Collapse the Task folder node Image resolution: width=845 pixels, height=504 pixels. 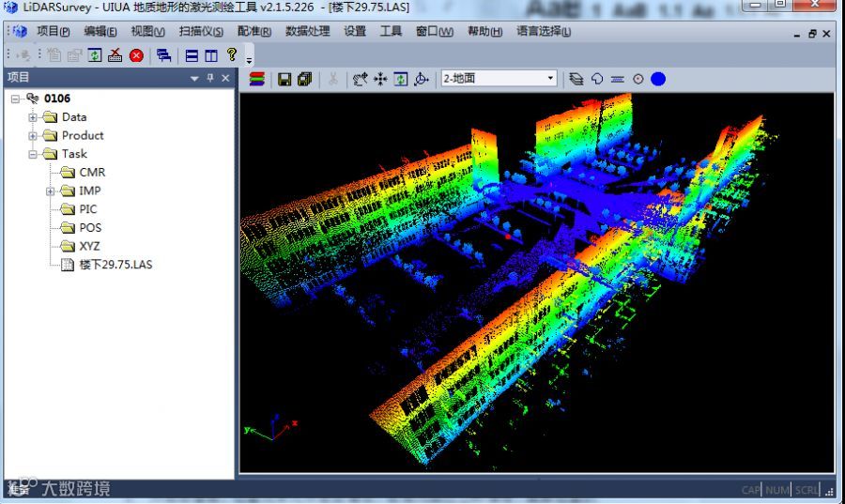(33, 155)
